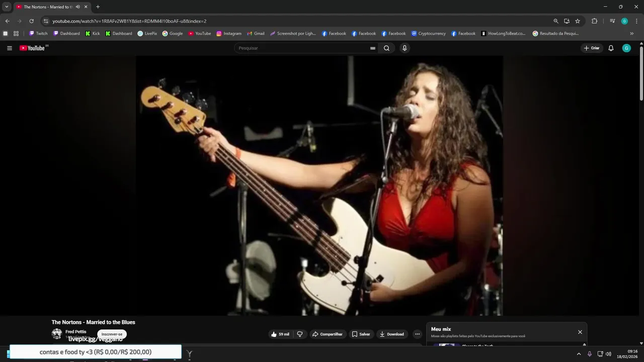
Task: Open Chrome profile avatar
Action: pyautogui.click(x=624, y=21)
